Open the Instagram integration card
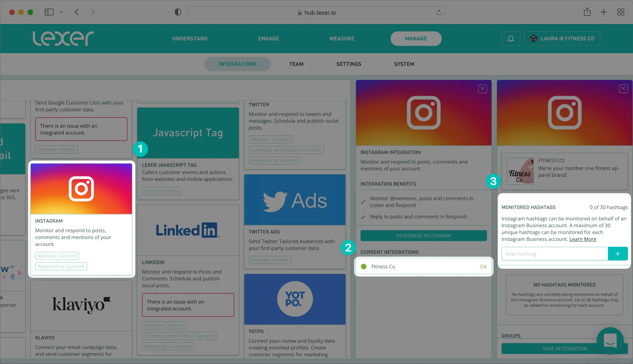The image size is (633, 364). pyautogui.click(x=81, y=219)
